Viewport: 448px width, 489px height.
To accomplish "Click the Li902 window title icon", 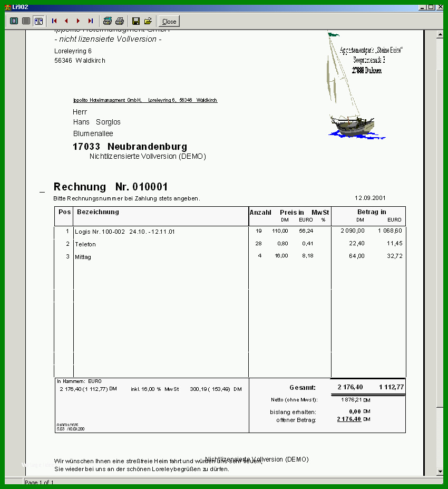I will coord(8,7).
